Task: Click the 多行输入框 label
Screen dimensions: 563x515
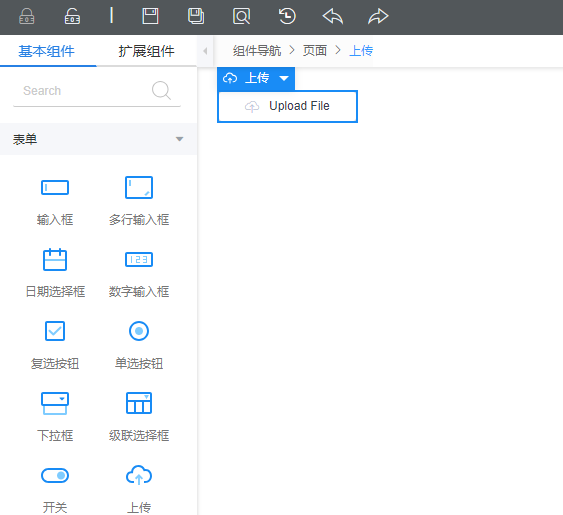Action: click(x=139, y=219)
